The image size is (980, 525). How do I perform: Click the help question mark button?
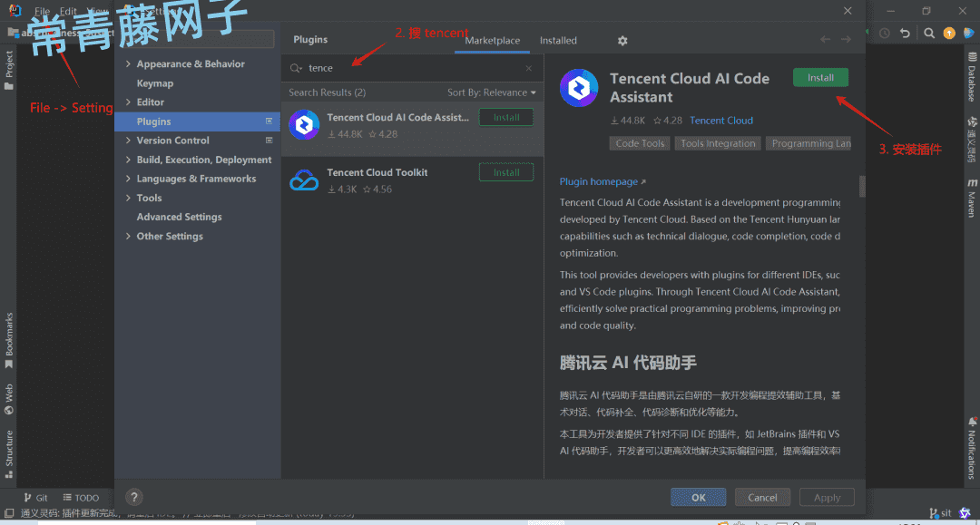pos(133,497)
